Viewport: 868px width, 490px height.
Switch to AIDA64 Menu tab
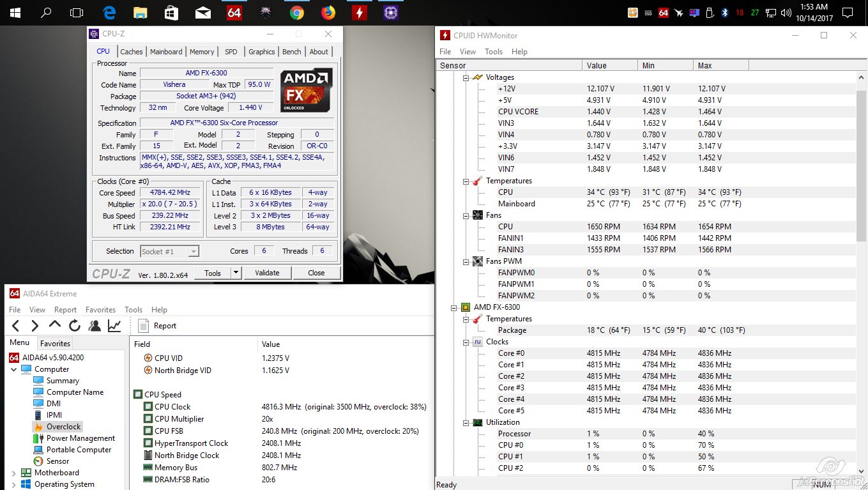(19, 342)
